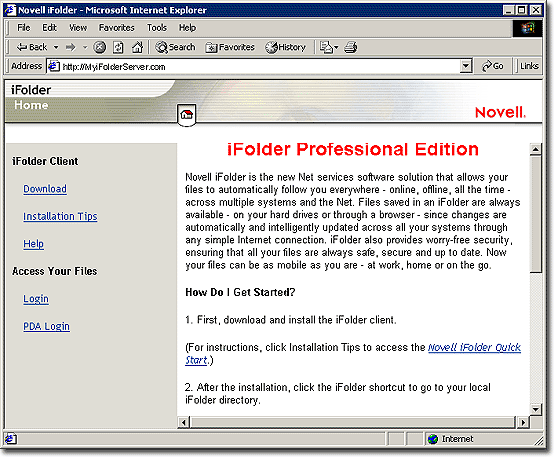Click the page icon beside the URL
This screenshot has width=559, height=459.
pos(54,66)
